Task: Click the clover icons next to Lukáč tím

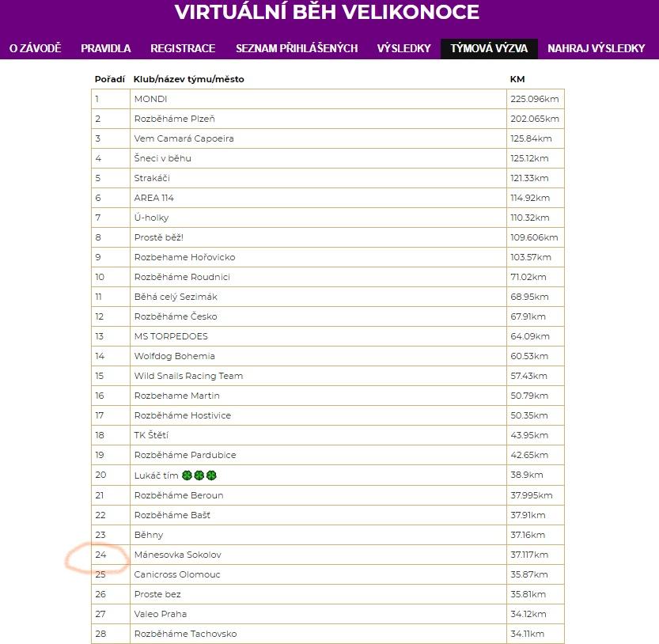Action: pos(199,475)
